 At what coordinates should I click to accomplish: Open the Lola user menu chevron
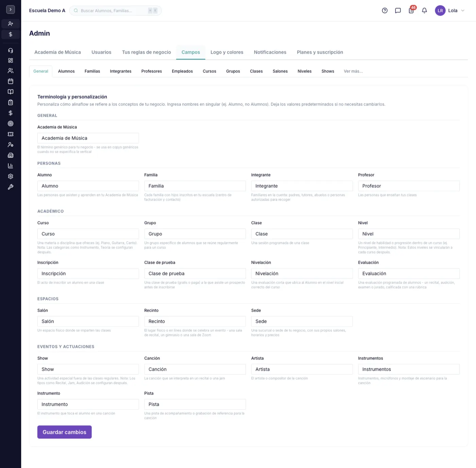tap(463, 11)
